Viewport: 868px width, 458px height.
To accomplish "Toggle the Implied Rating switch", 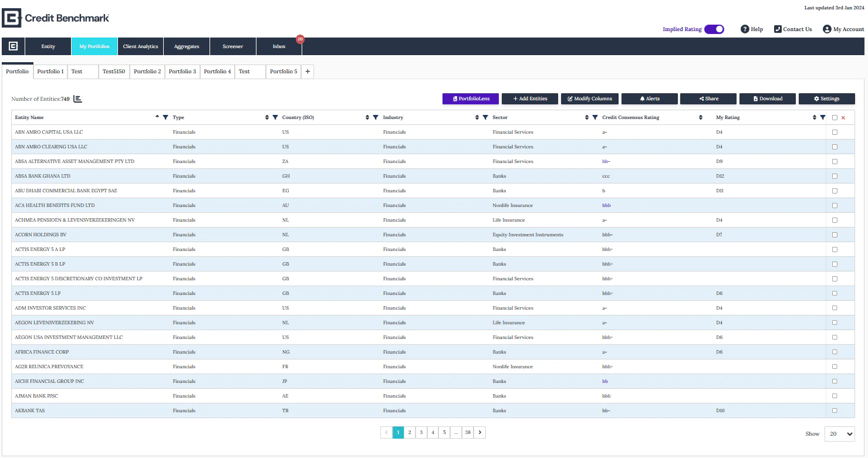I will 714,29.
